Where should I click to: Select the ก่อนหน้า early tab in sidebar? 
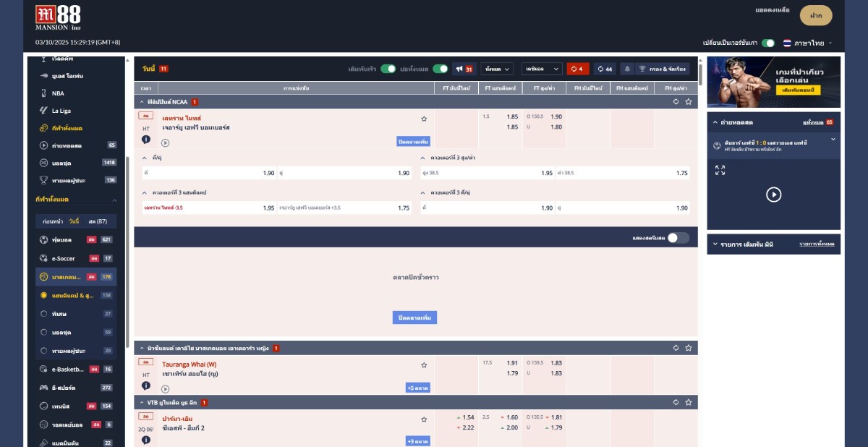(x=53, y=221)
